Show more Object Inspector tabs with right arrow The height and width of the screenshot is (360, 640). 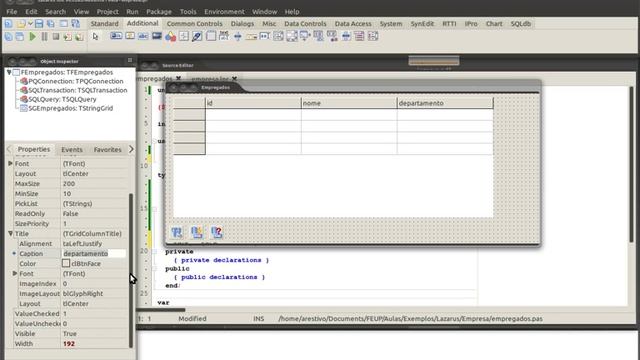[131, 149]
